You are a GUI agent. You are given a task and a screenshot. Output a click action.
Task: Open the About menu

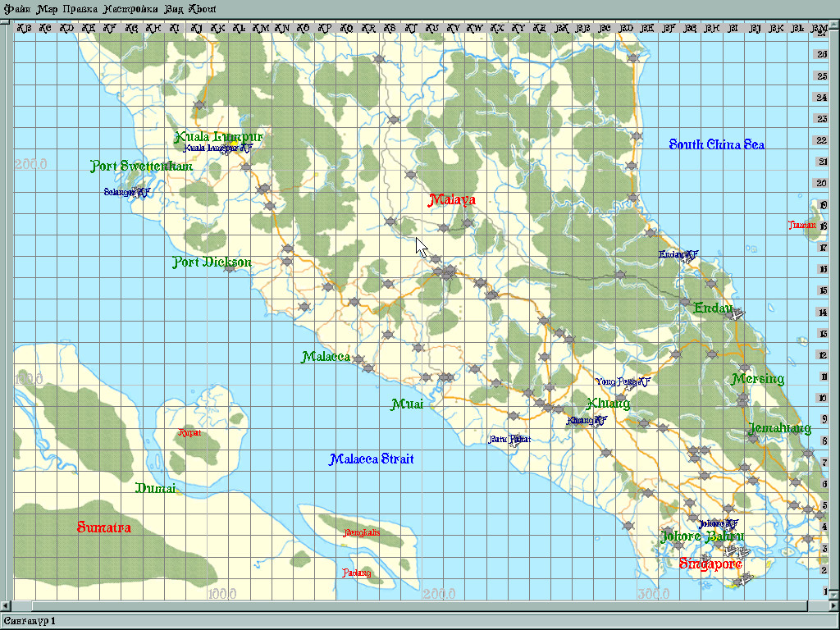[203, 9]
